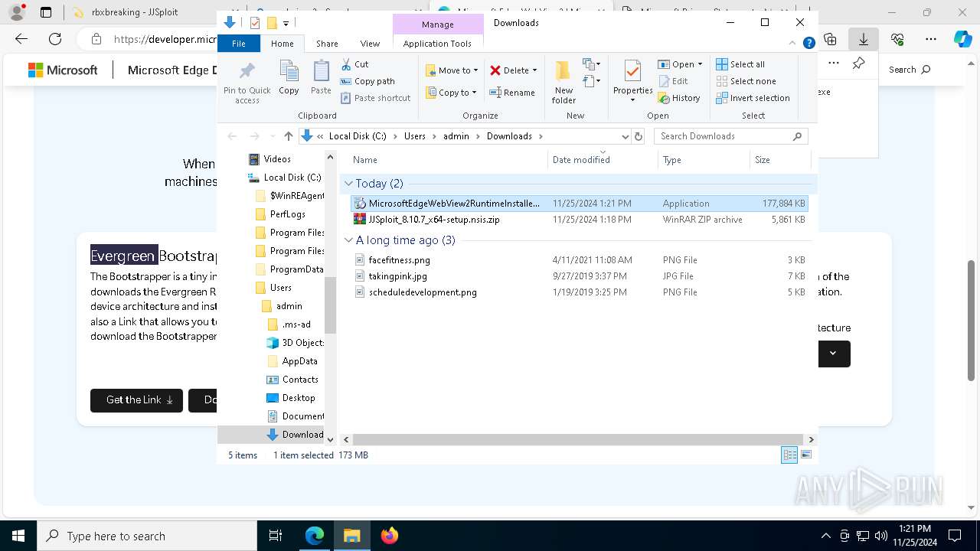Click Local Disk (C:) in the breadcrumb
This screenshot has height=551, width=980.
tap(358, 136)
